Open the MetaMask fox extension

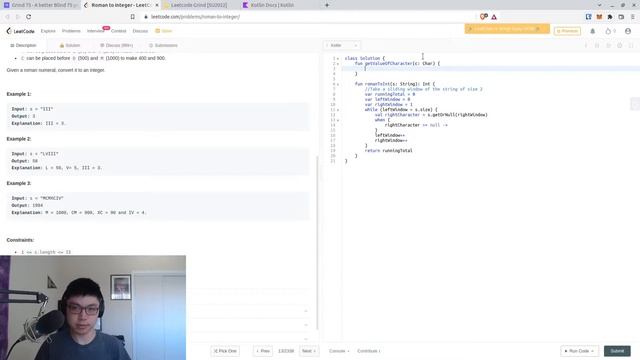(x=599, y=17)
